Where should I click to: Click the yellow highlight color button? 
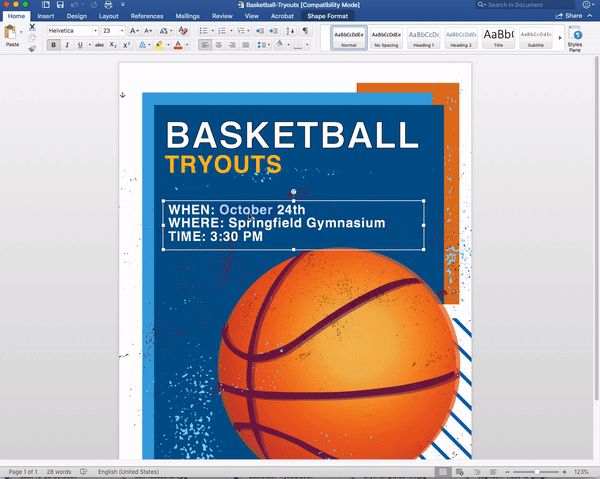159,45
